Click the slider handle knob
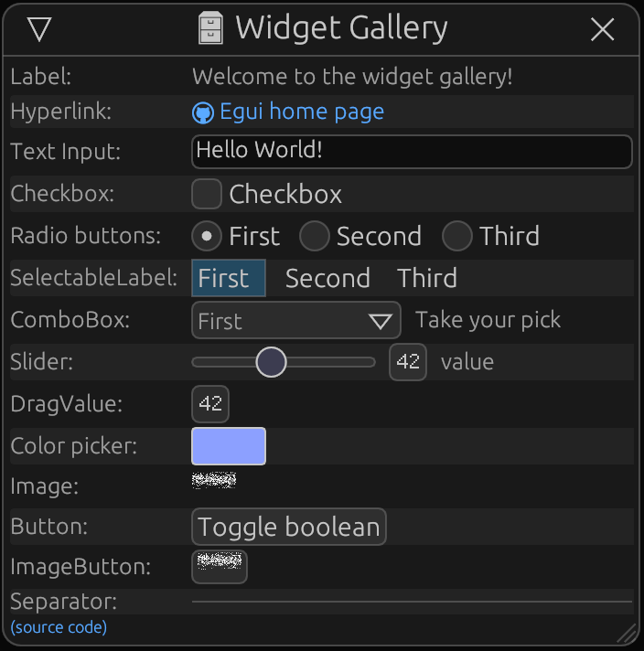This screenshot has width=644, height=651. [x=271, y=362]
